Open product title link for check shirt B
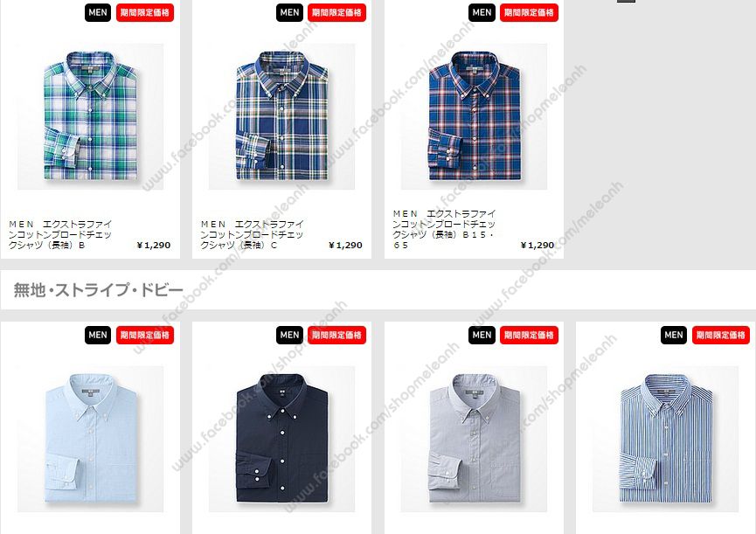 coord(60,235)
